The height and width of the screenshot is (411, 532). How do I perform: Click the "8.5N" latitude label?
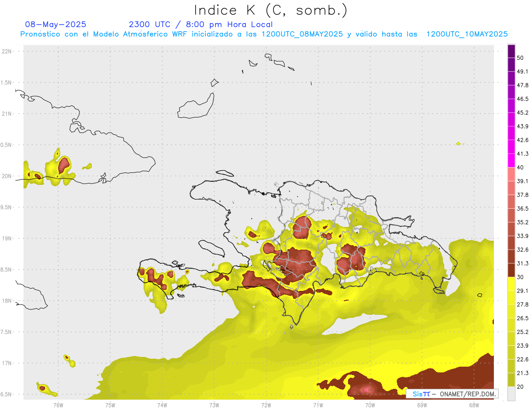[x=7, y=270]
